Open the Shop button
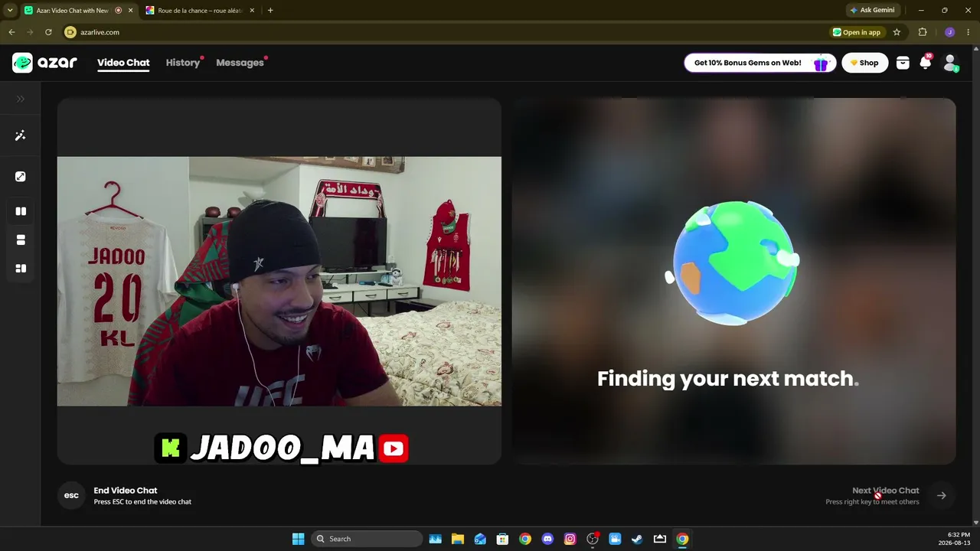The image size is (980, 551). (x=864, y=63)
